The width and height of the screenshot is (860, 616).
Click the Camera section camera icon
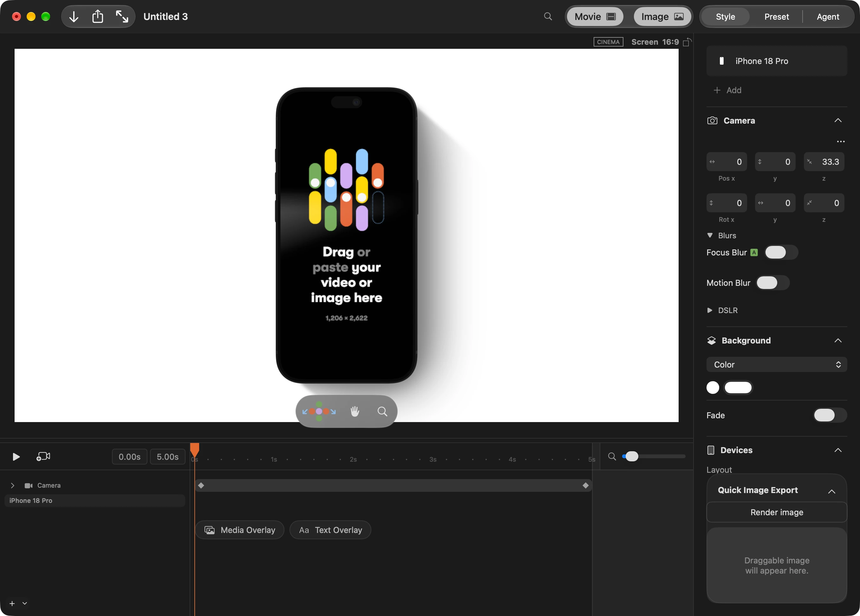[x=713, y=120]
